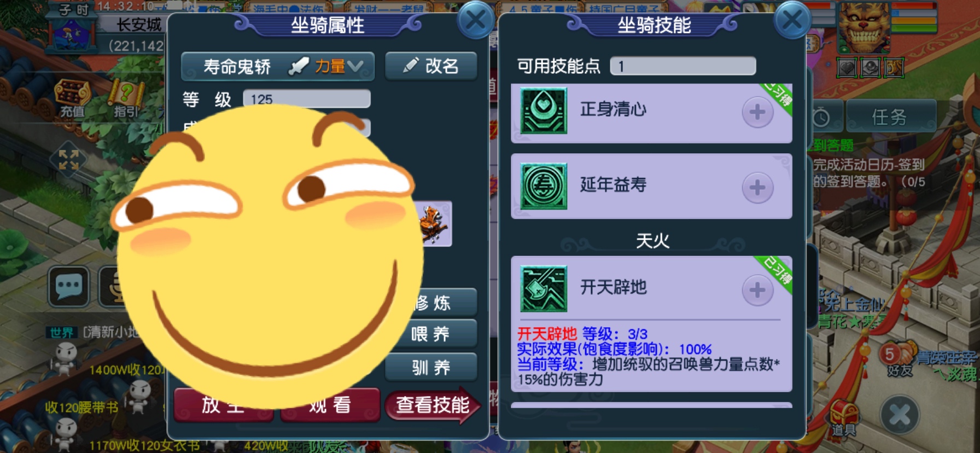Open the chat bubble icon

(69, 286)
